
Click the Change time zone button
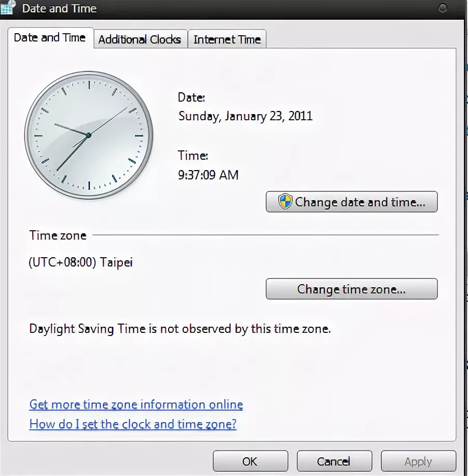click(352, 289)
